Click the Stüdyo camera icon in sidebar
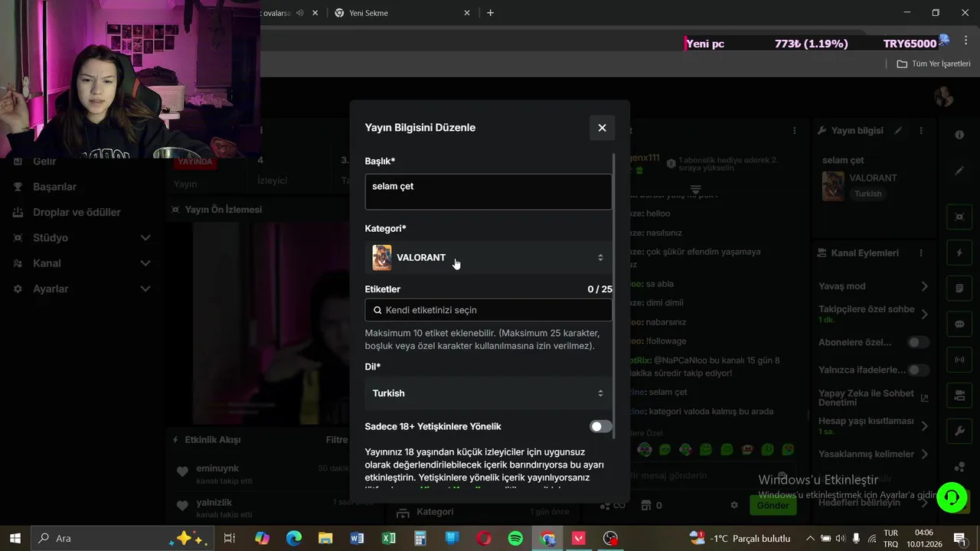The height and width of the screenshot is (551, 980). click(x=18, y=238)
